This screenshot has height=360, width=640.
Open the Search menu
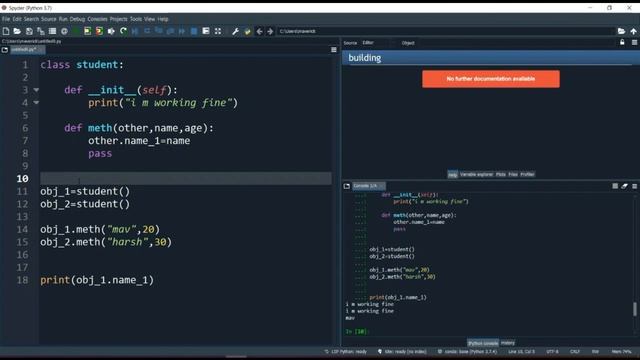tap(31, 19)
